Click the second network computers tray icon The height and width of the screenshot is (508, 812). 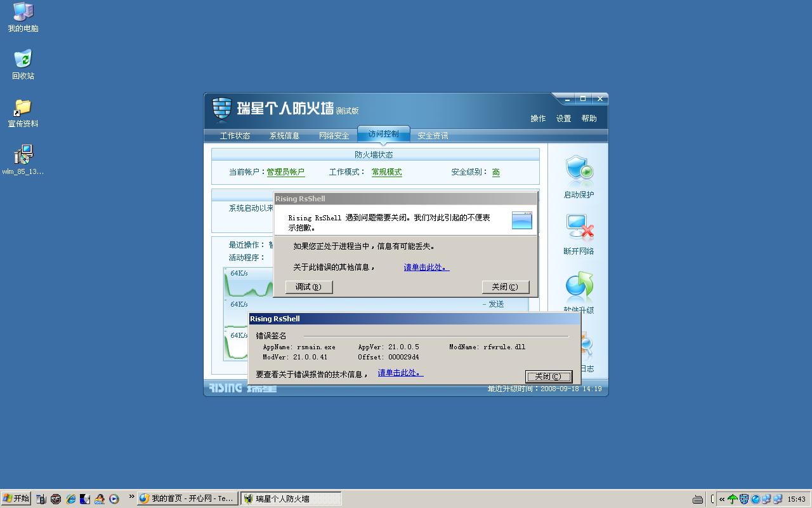tap(776, 499)
